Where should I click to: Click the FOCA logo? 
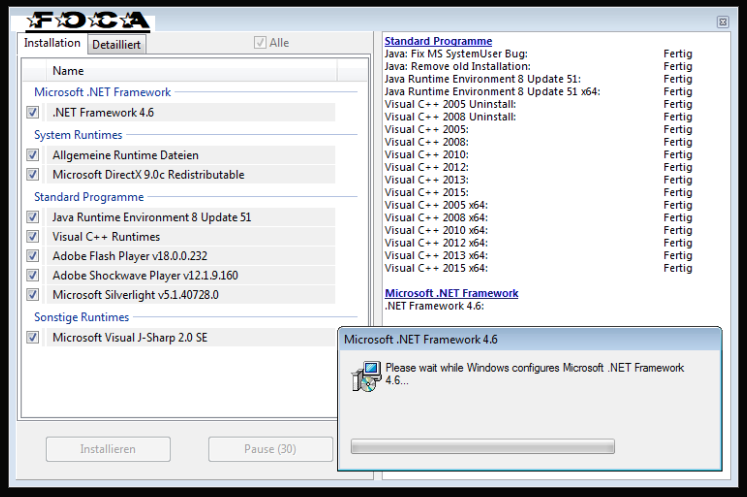[88, 20]
